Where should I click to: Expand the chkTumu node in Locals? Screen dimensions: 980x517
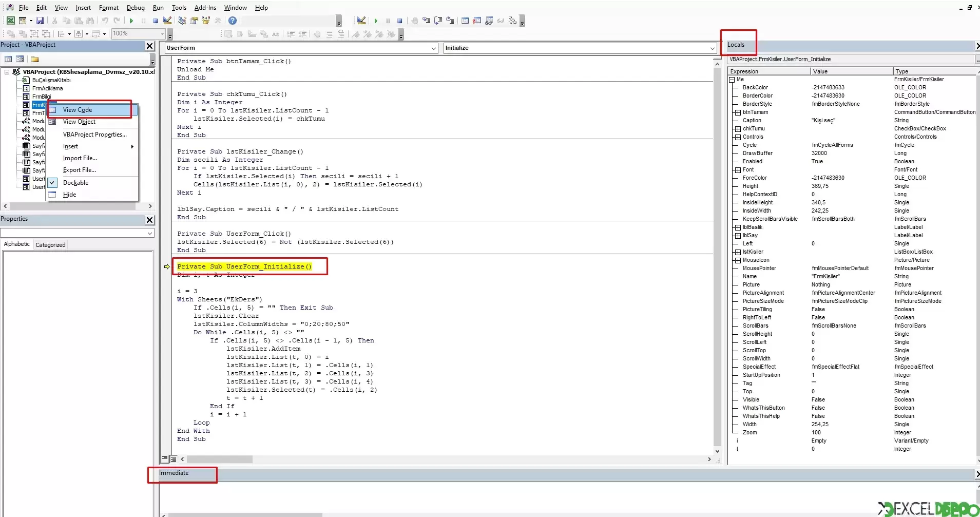click(x=738, y=129)
